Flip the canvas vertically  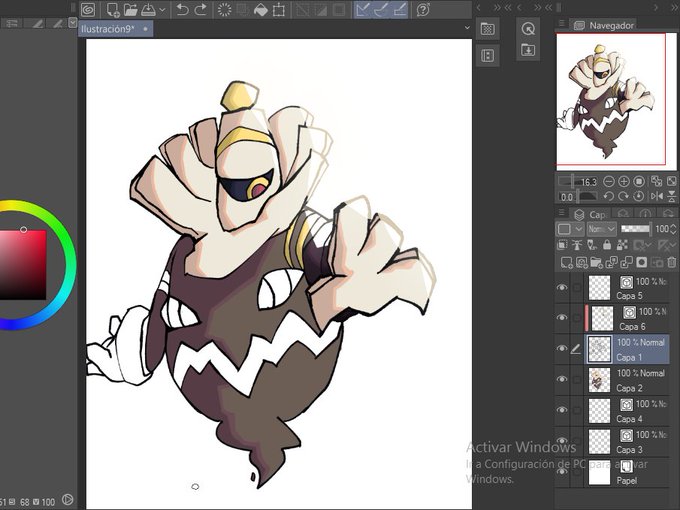tap(671, 196)
